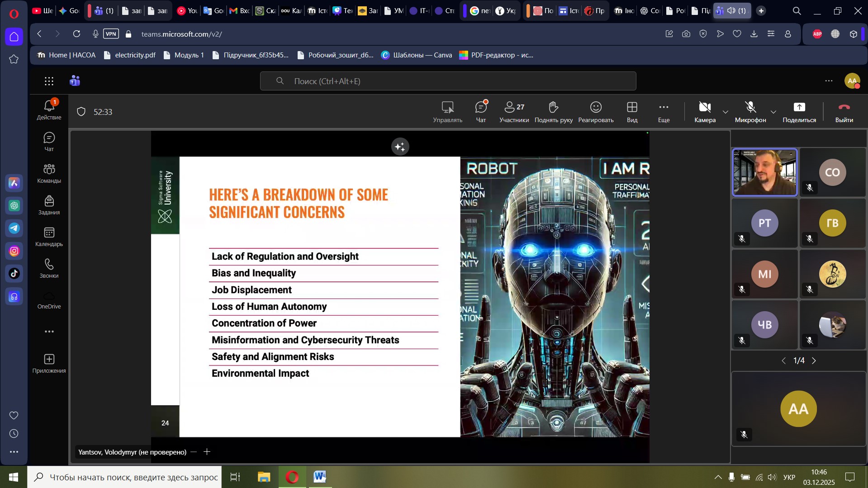Show the participants list
The image size is (868, 488).
pyautogui.click(x=514, y=111)
